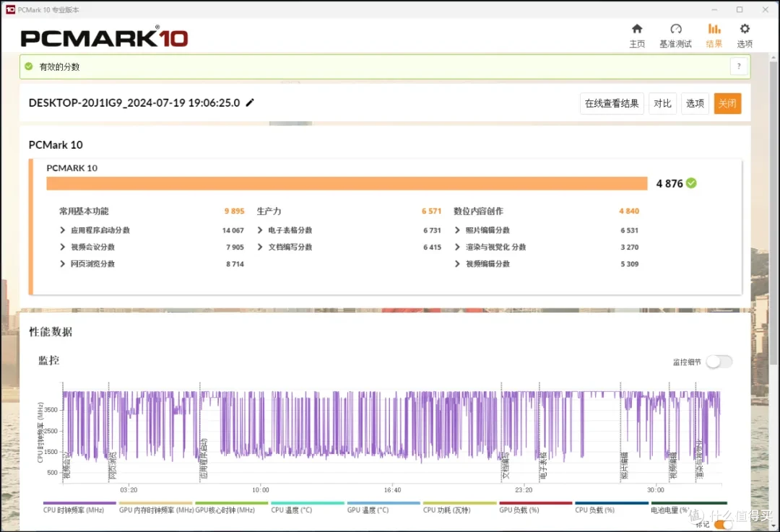The height and width of the screenshot is (532, 780).
Task: Click the 性能数据 section heading
Action: (x=51, y=331)
